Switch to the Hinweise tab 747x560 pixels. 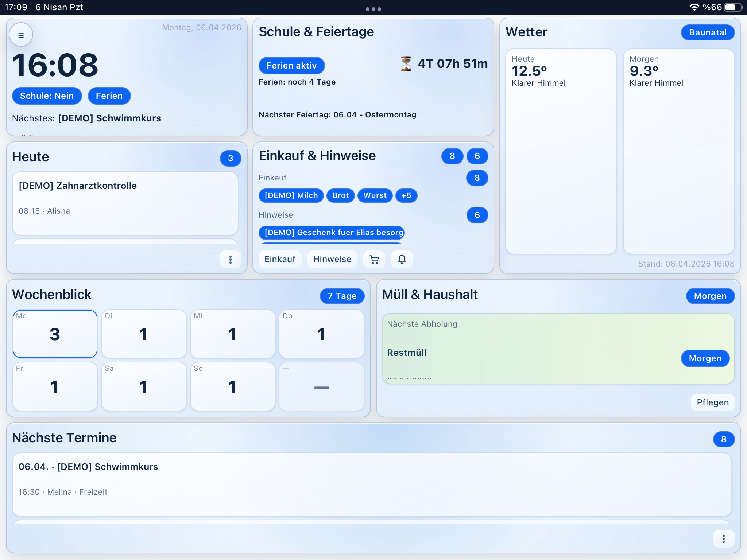pyautogui.click(x=332, y=259)
